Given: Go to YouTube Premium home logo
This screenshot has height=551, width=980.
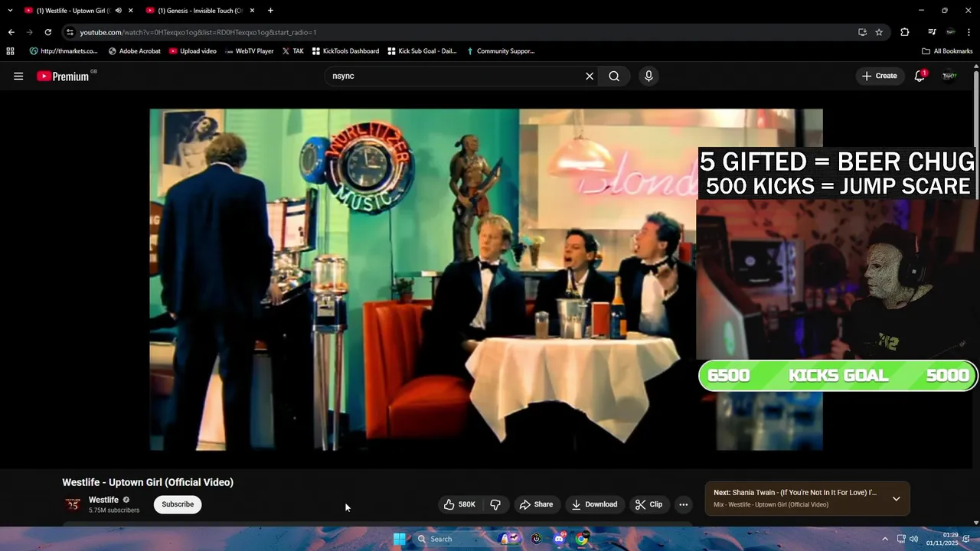Looking at the screenshot, I should pyautogui.click(x=63, y=76).
